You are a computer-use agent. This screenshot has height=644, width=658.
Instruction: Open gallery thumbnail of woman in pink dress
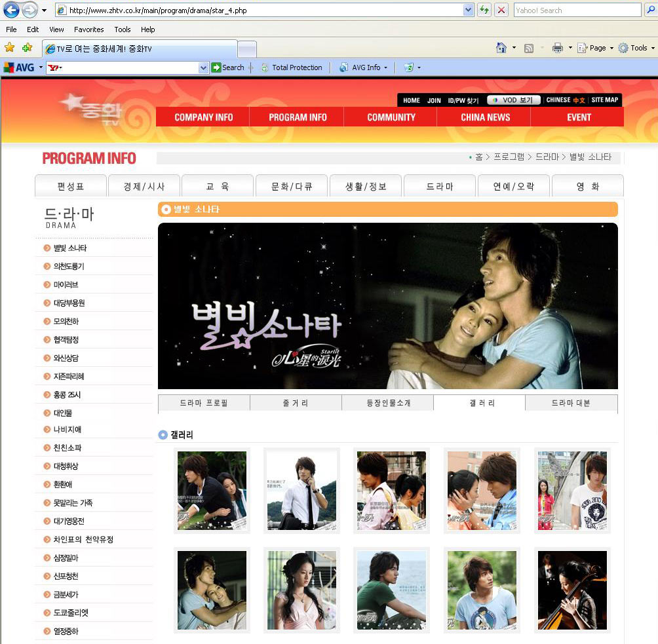click(301, 590)
